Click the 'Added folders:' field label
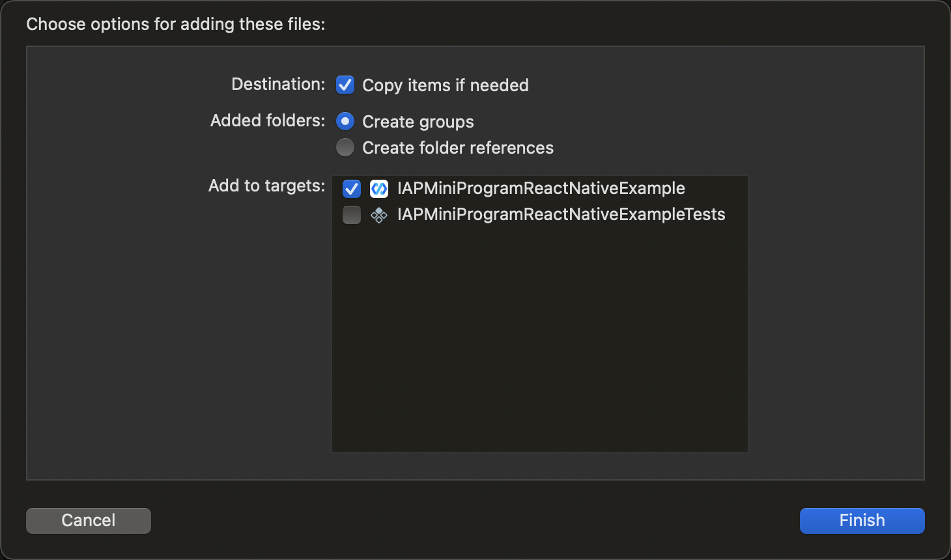Viewport: 951px width, 560px height. point(267,121)
